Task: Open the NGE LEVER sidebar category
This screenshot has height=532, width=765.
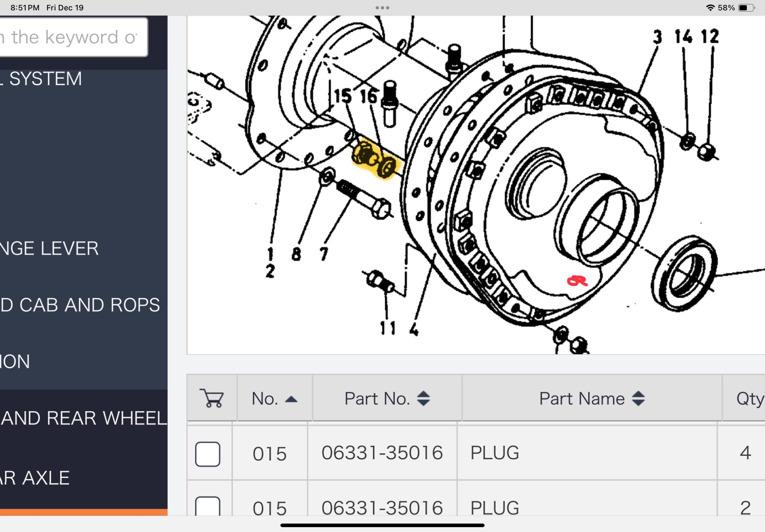Action: tap(49, 248)
